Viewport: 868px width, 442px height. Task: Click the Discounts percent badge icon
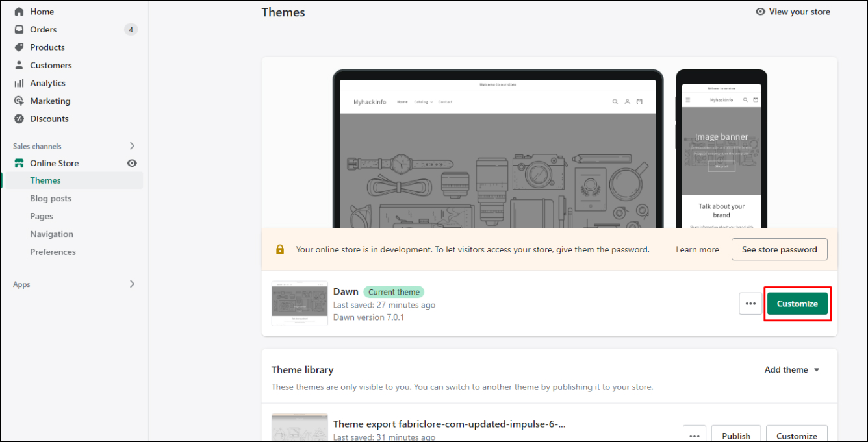pyautogui.click(x=19, y=119)
